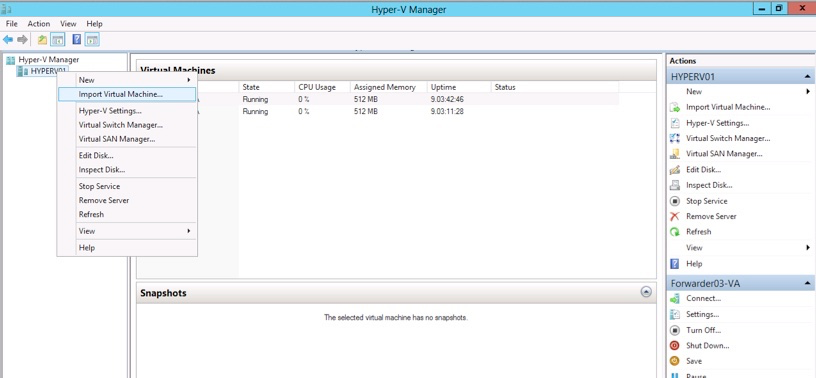Click the Virtual Switch Manager icon in Actions
The height and width of the screenshot is (378, 816).
[x=675, y=138]
